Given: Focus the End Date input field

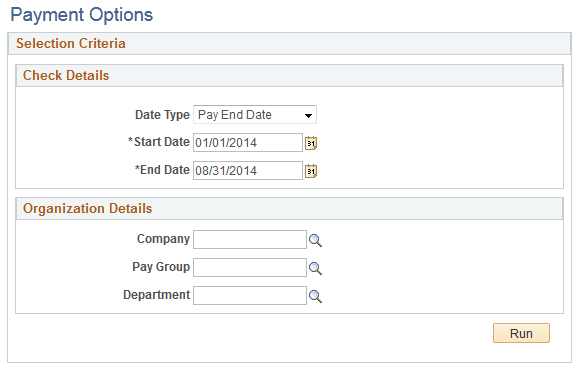Looking at the screenshot, I should coord(248,171).
